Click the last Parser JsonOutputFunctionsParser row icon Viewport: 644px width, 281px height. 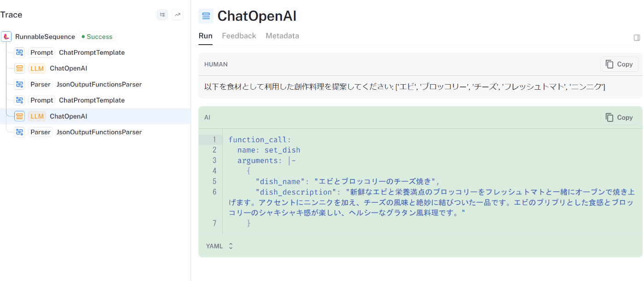tap(19, 132)
